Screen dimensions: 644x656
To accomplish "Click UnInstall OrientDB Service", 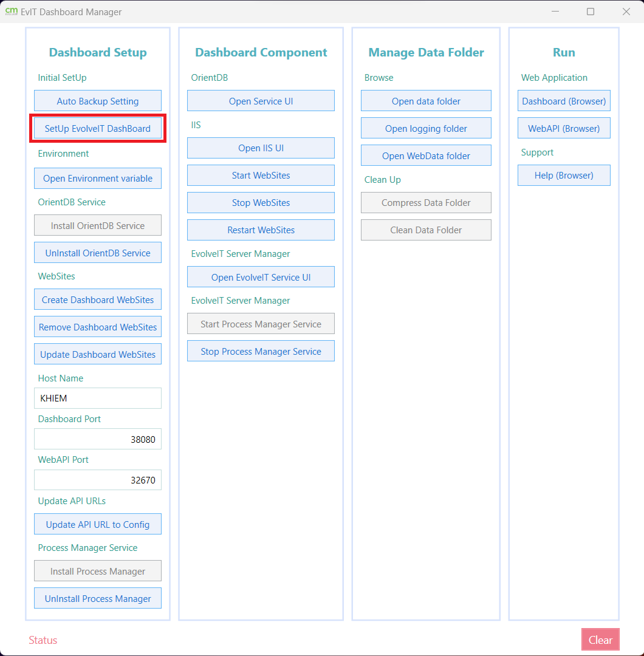I will (x=97, y=252).
